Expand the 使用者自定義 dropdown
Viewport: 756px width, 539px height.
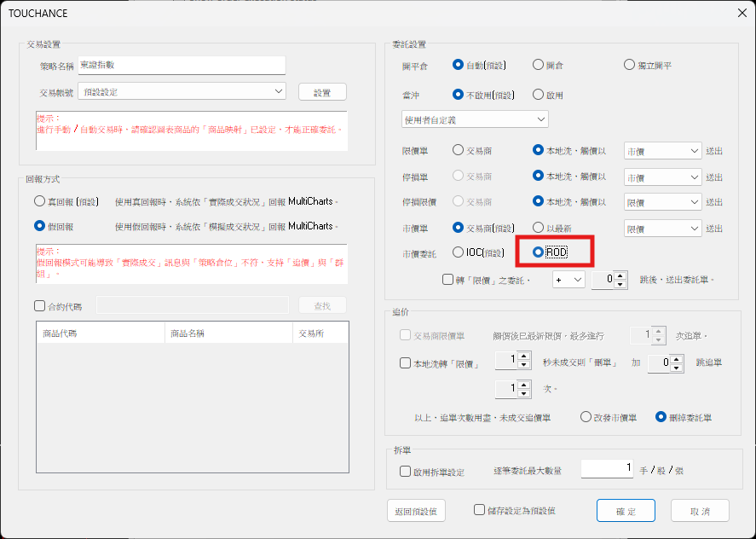click(x=475, y=119)
